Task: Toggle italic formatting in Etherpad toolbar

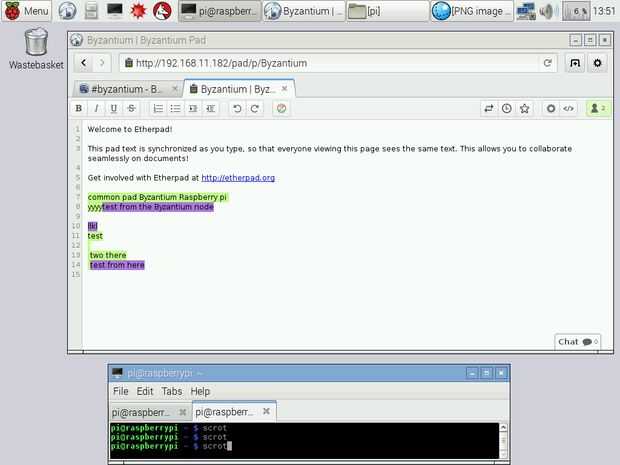Action: (x=96, y=108)
